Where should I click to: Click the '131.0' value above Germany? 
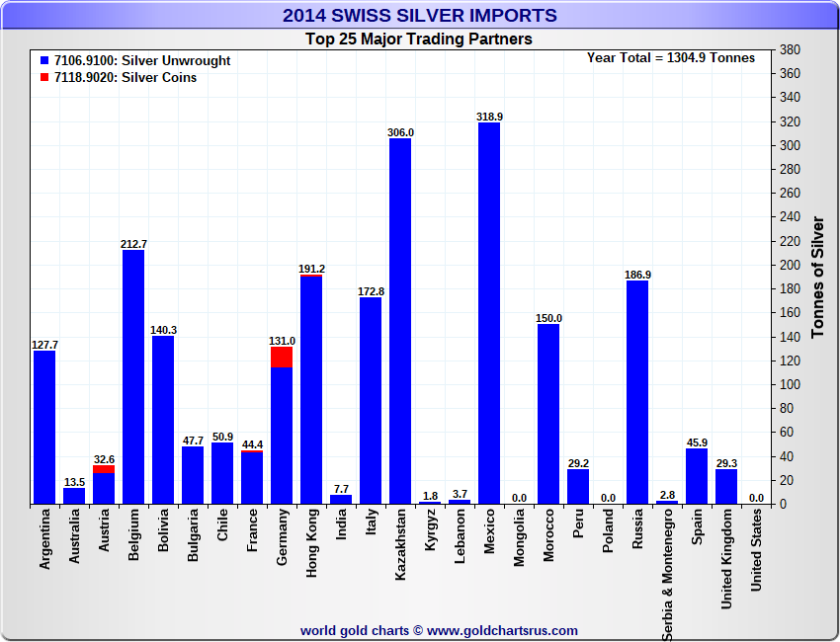pyautogui.click(x=282, y=341)
